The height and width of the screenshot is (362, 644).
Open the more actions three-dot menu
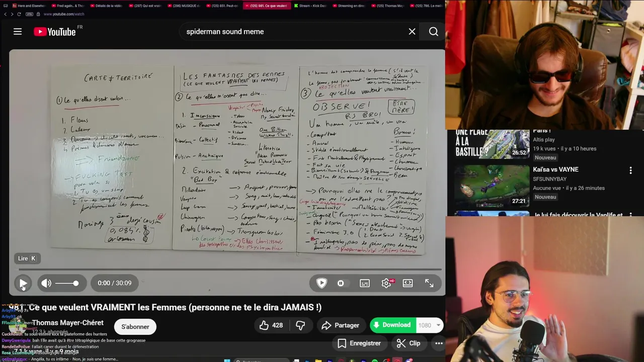click(x=439, y=343)
